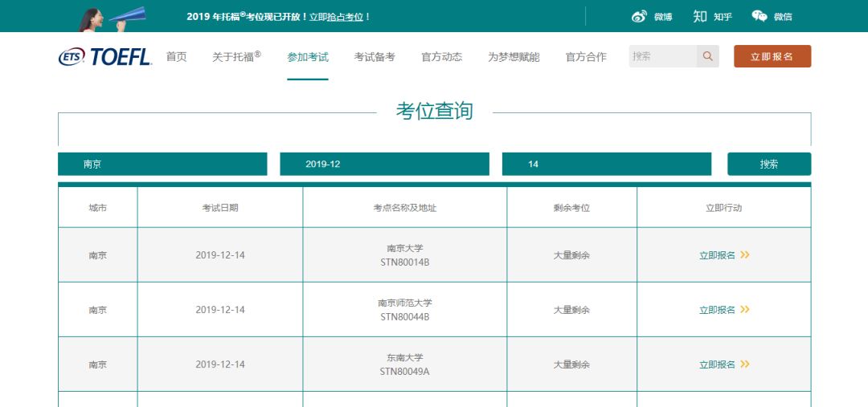Image resolution: width=868 pixels, height=407 pixels.
Task: Click the arrows beside 南京师范大学 立即报名
Action: 744,310
